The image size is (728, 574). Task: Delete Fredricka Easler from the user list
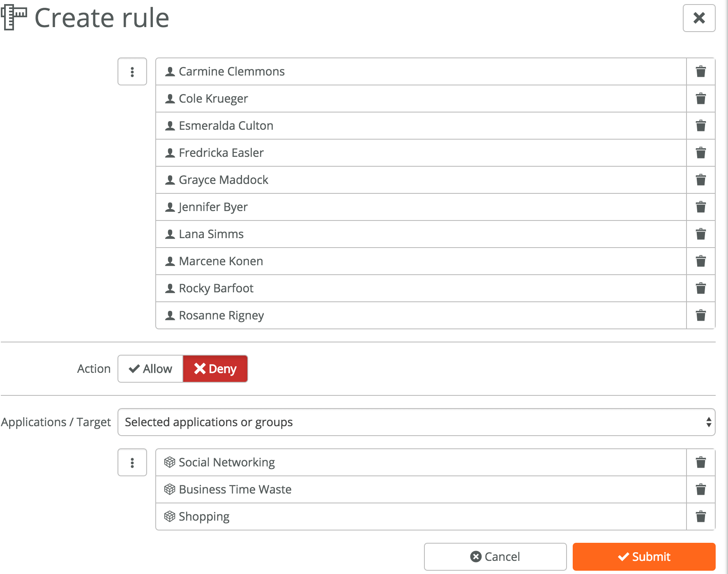(701, 153)
